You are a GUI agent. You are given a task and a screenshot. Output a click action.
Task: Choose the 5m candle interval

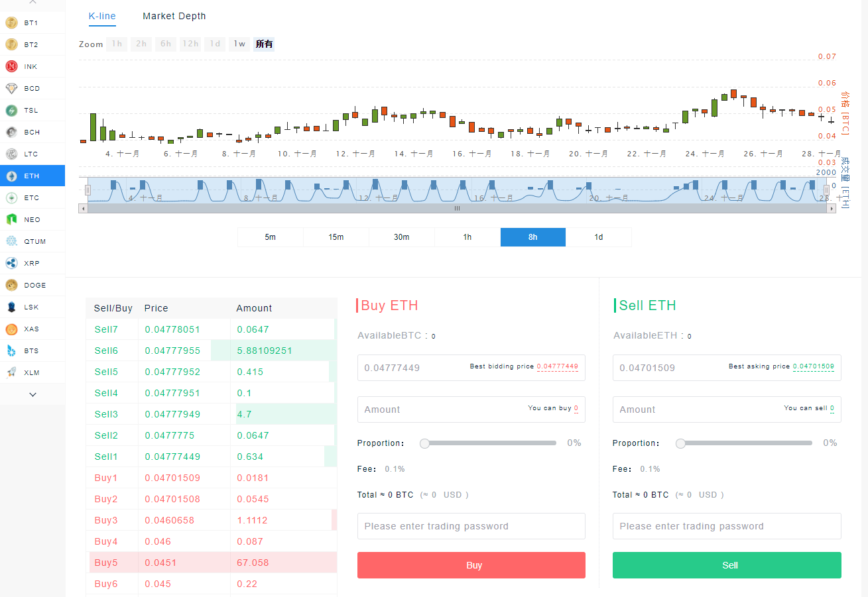(x=270, y=237)
